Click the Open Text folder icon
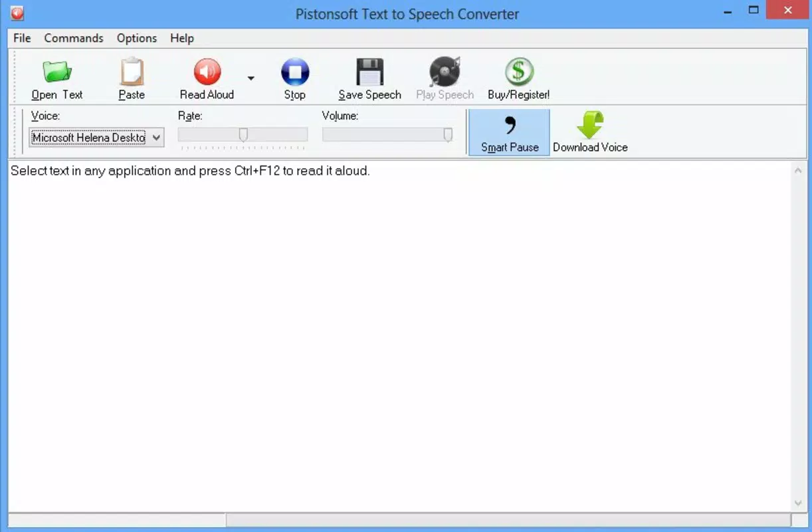 tap(56, 71)
